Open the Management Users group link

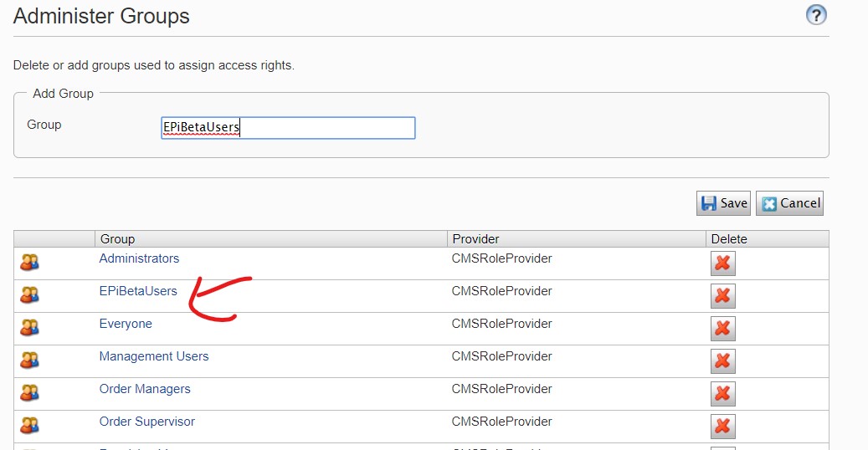pos(154,356)
